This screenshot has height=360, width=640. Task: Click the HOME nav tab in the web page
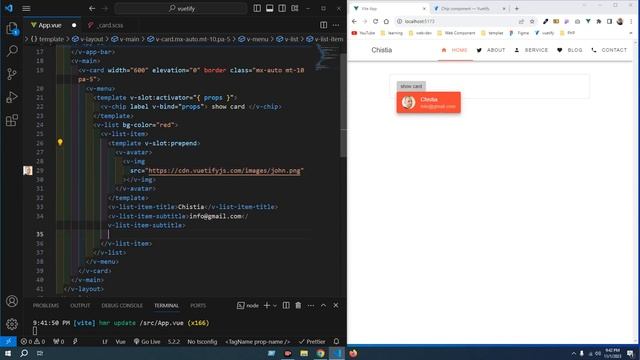[455, 50]
